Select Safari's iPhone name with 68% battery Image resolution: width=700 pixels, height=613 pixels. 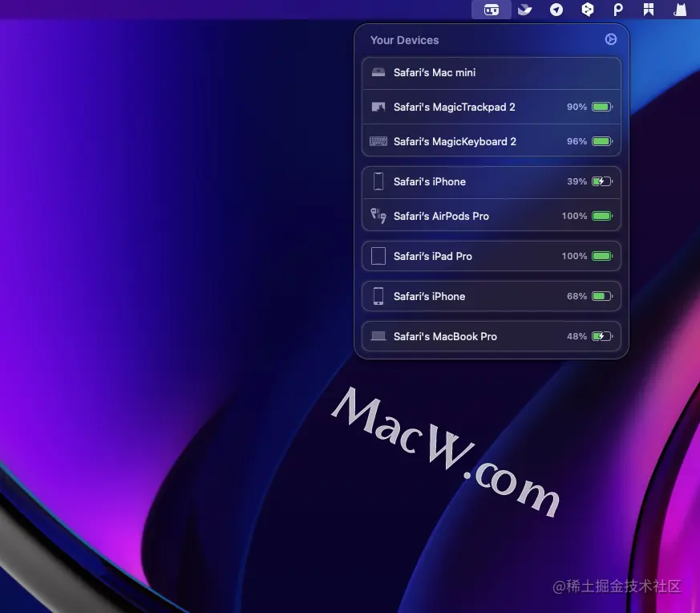[x=429, y=296]
